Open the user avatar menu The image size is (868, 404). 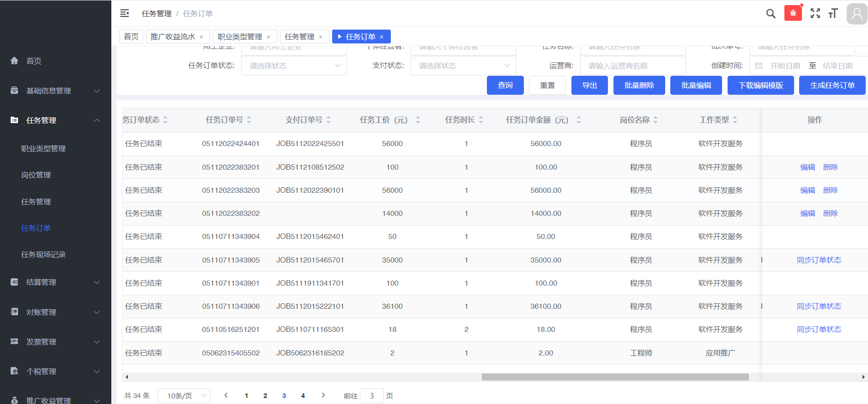(x=856, y=14)
